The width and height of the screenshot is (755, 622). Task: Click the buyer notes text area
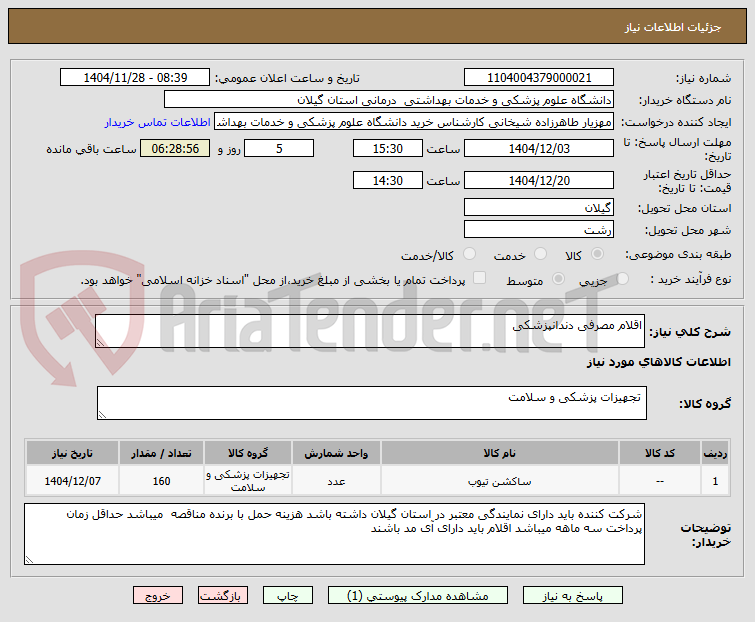[x=334, y=534]
